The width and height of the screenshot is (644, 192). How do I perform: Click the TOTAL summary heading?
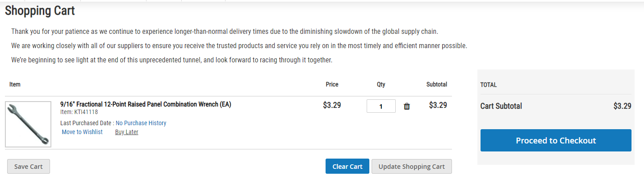click(x=489, y=85)
